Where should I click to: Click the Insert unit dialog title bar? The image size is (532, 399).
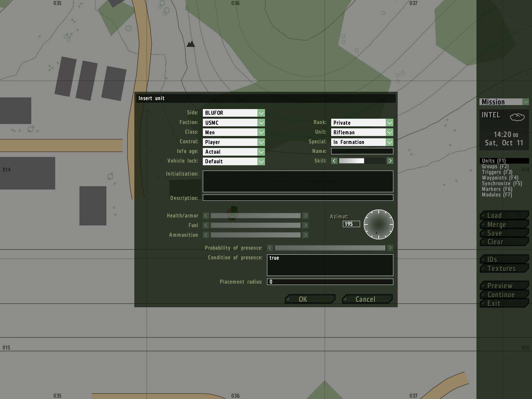pos(266,98)
